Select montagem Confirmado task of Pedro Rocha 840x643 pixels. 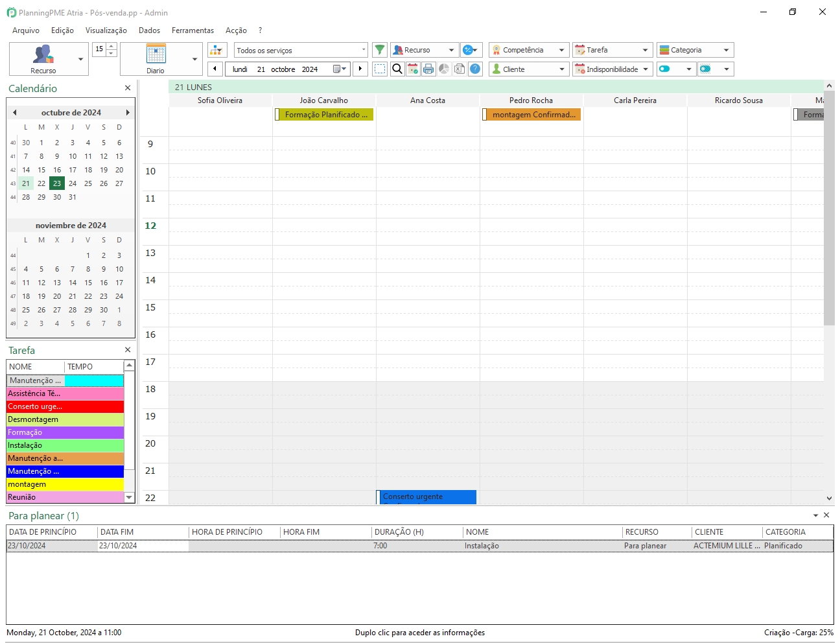click(531, 115)
